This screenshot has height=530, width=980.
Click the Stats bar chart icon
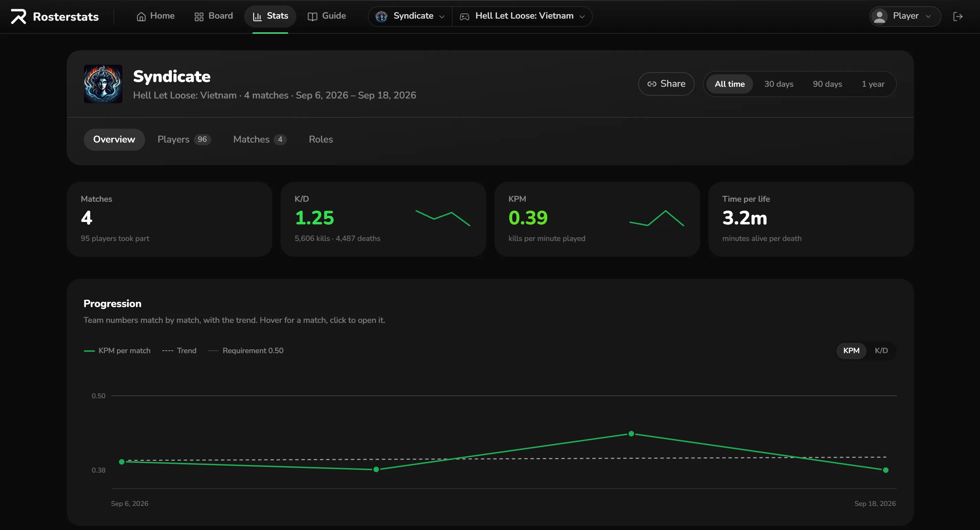click(x=257, y=17)
